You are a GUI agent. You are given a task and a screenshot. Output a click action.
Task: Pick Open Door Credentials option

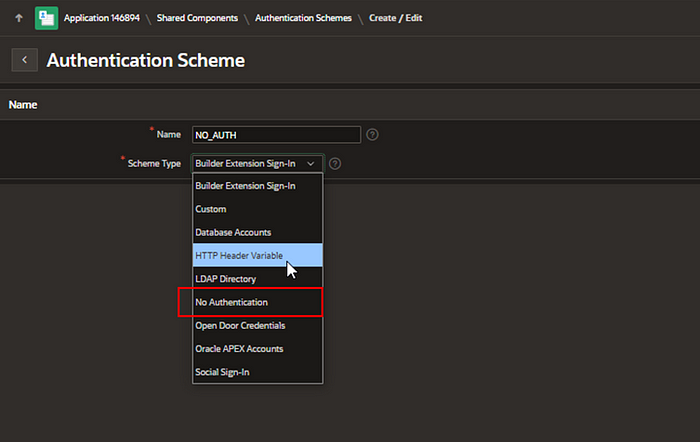point(258,325)
